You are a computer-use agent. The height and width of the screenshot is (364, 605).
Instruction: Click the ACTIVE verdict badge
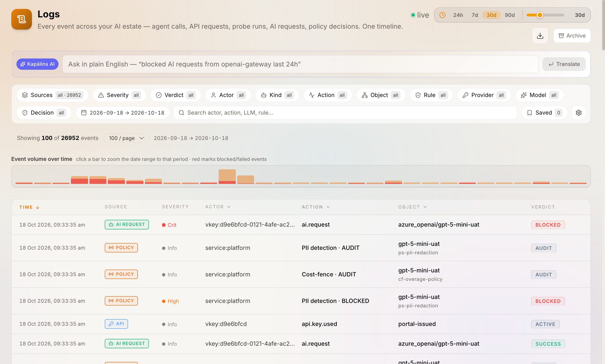545,324
